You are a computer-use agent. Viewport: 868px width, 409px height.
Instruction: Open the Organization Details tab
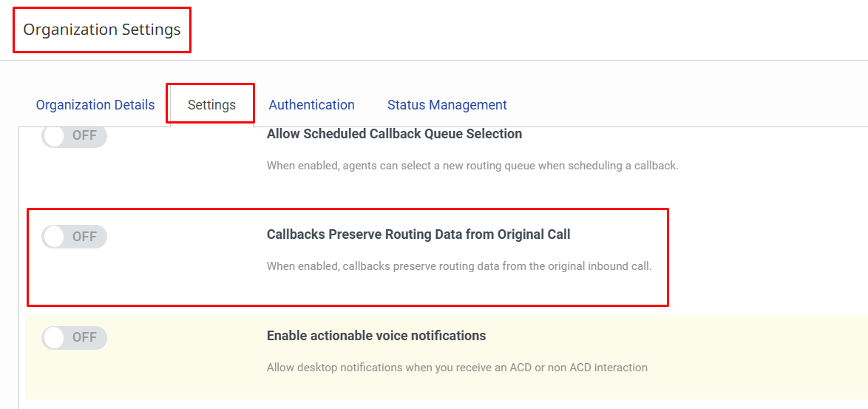[x=95, y=105]
